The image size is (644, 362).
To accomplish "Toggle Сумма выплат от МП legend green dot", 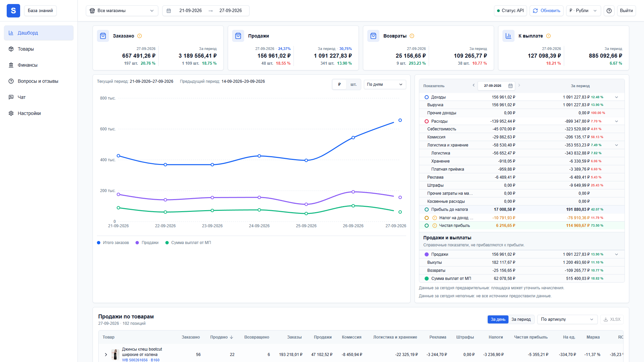I will 167,243.
